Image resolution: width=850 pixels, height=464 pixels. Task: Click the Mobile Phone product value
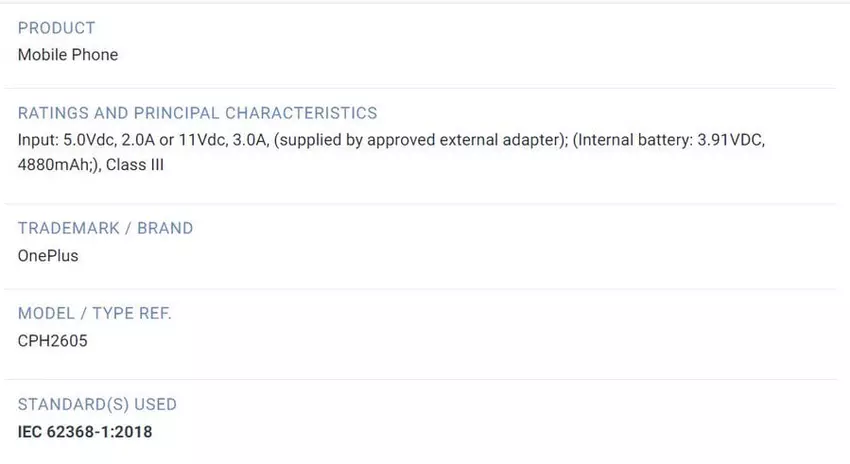click(68, 55)
